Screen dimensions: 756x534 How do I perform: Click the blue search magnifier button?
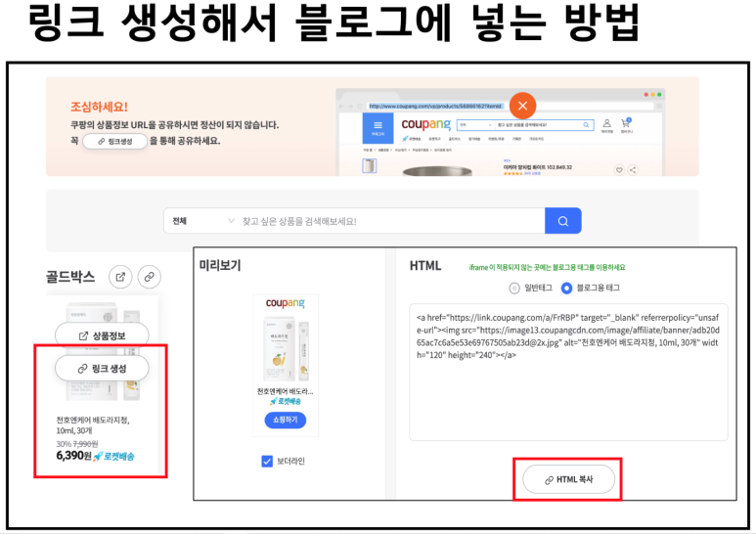click(x=562, y=221)
